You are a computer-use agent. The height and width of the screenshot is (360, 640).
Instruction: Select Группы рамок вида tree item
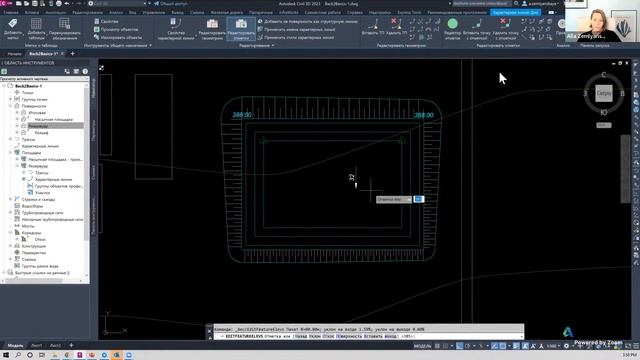[x=40, y=266]
